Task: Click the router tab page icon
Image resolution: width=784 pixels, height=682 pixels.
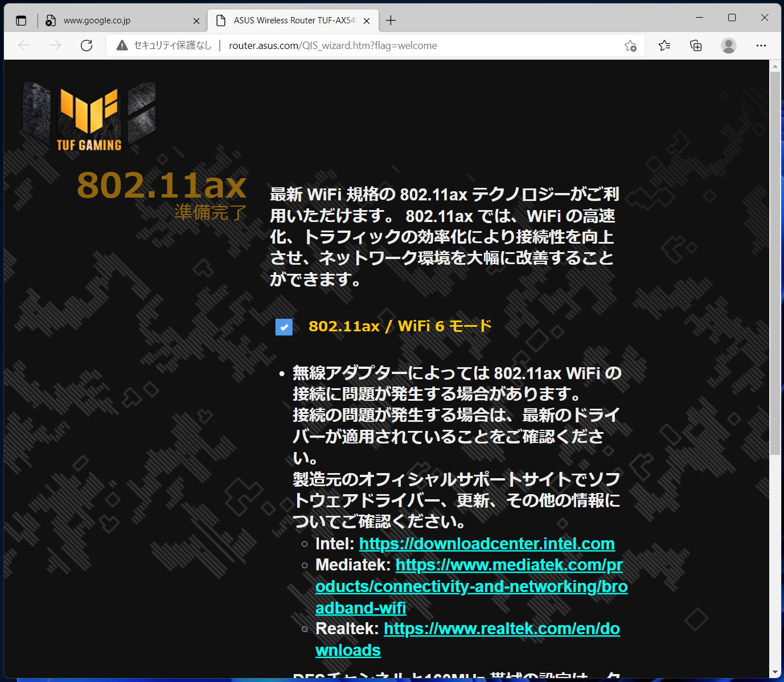Action: (221, 20)
